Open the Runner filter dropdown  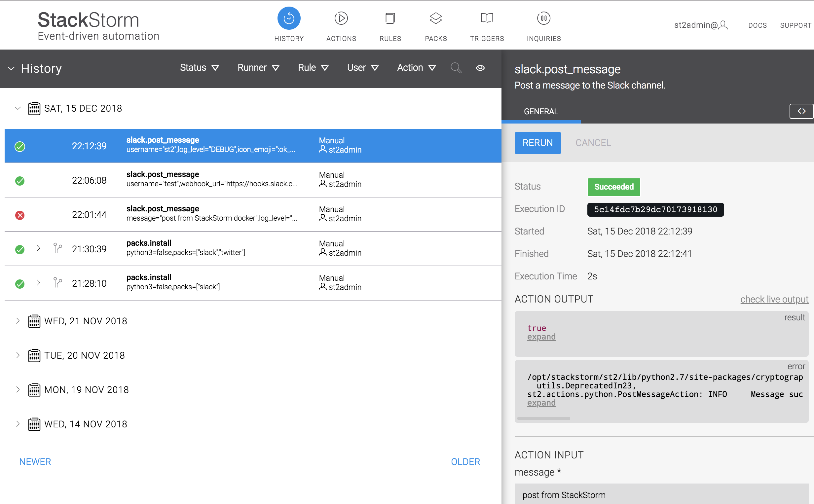[x=258, y=68]
